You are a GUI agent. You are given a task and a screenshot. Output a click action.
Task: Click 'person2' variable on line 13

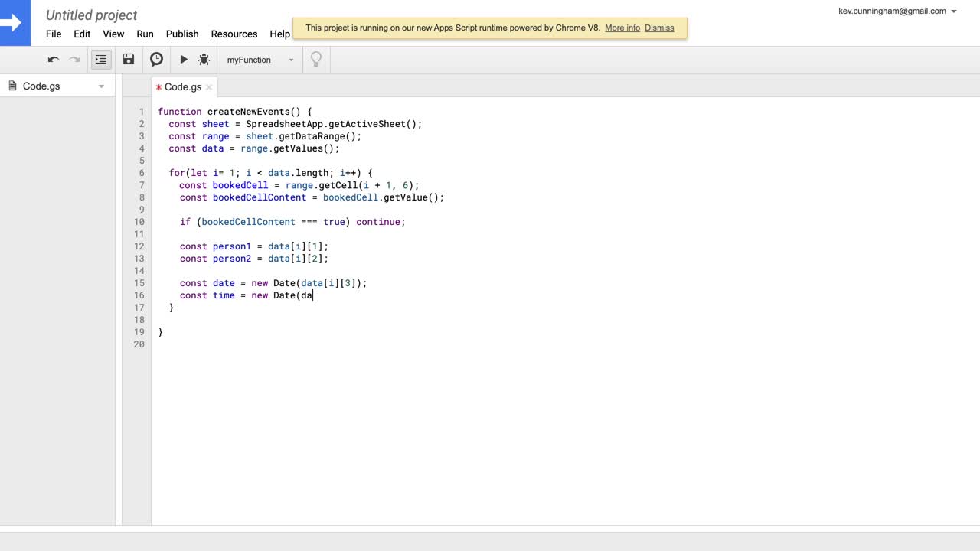tap(232, 259)
